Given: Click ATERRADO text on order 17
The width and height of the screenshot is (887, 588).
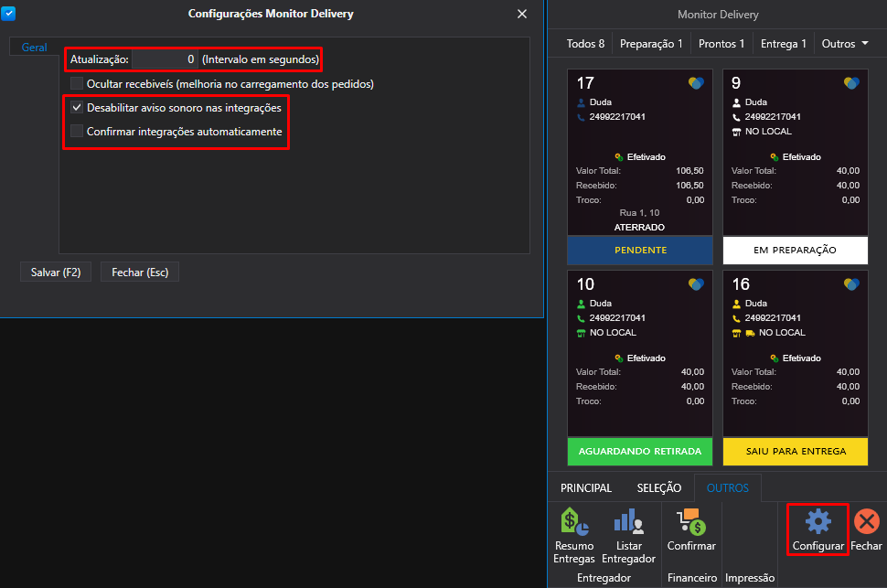Looking at the screenshot, I should point(639,228).
